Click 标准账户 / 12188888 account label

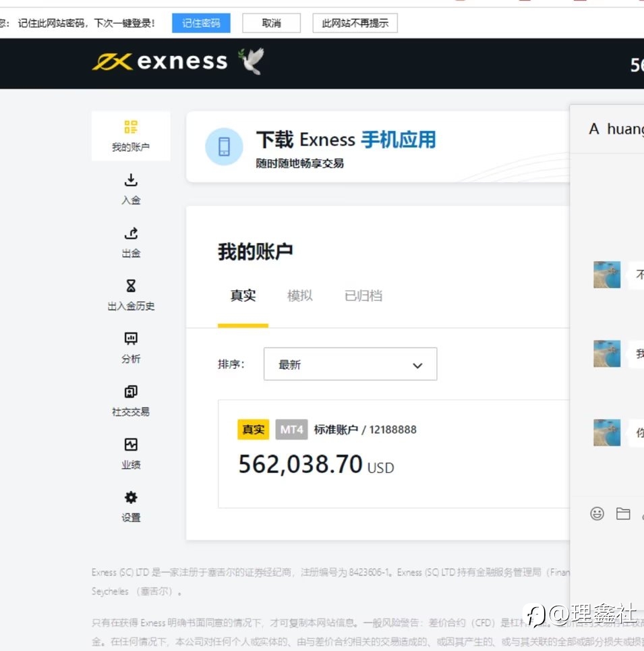(x=365, y=429)
